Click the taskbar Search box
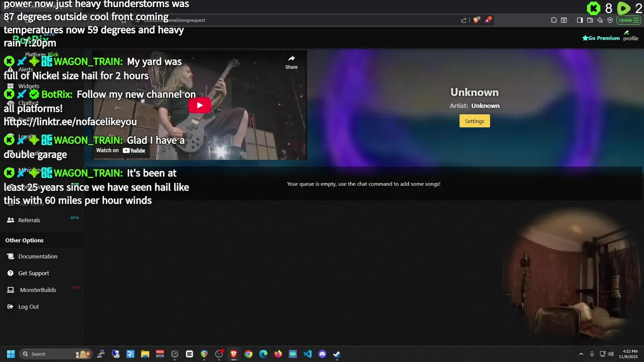This screenshot has height=362, width=644. 56,354
